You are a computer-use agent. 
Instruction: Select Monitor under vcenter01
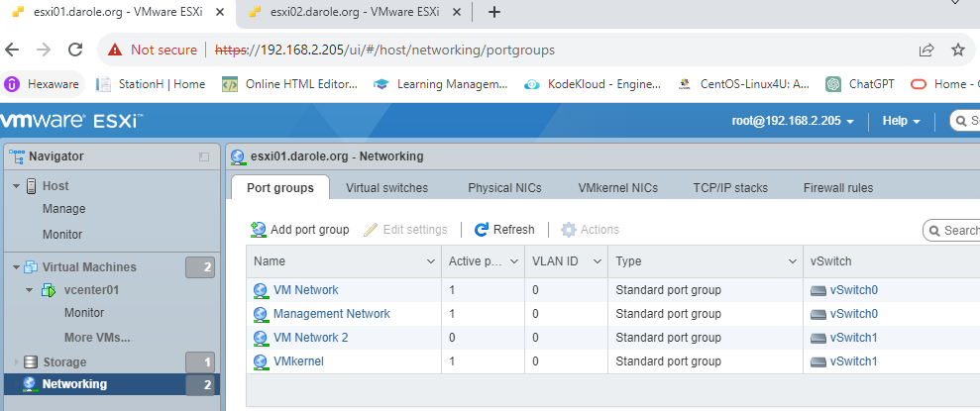[84, 312]
